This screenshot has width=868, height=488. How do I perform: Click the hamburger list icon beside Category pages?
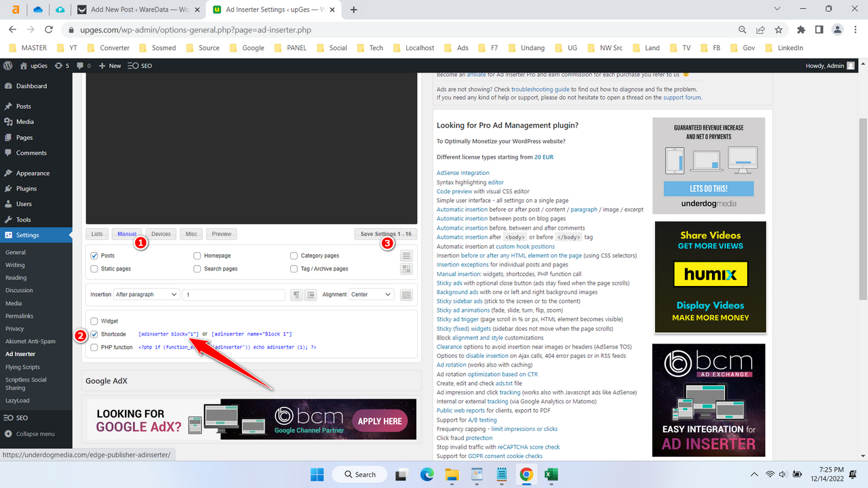[x=406, y=256]
